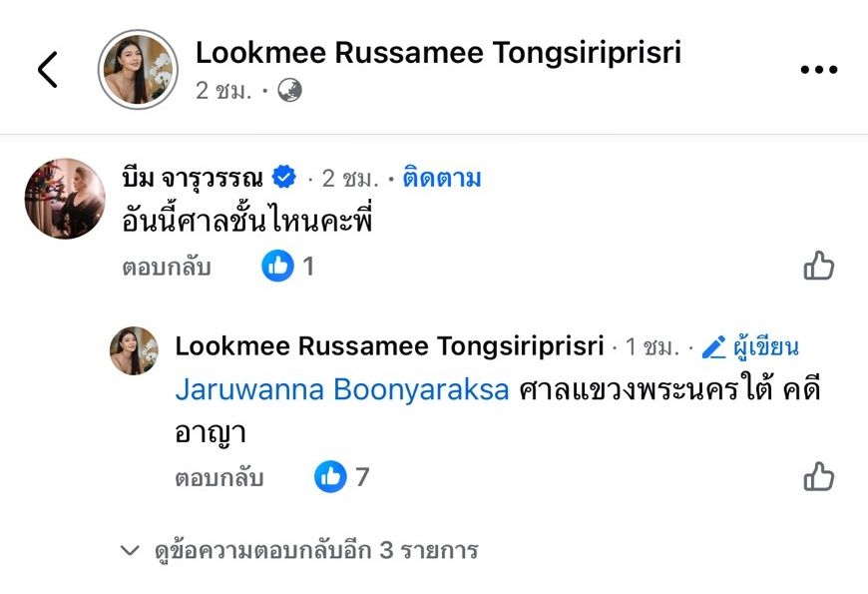The image size is (868, 594).
Task: Click the chevron beside view more replies
Action: coord(129,550)
